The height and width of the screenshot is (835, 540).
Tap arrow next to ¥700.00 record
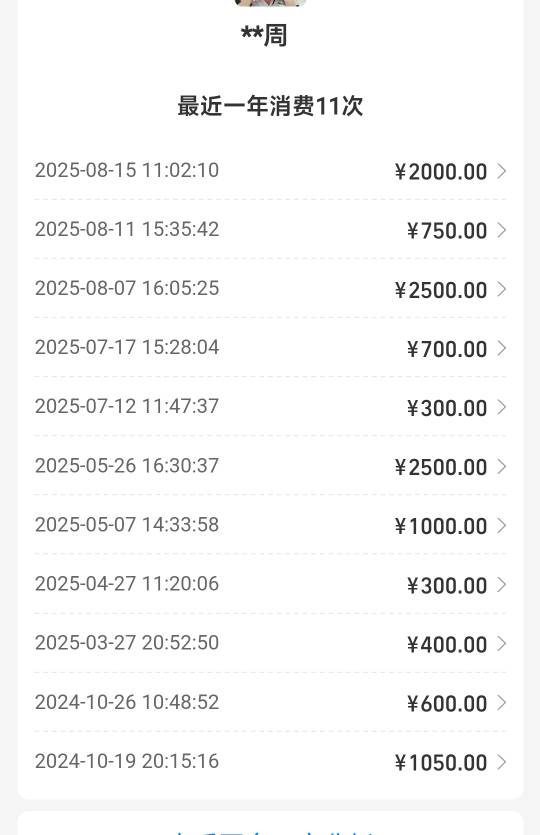pos(501,348)
